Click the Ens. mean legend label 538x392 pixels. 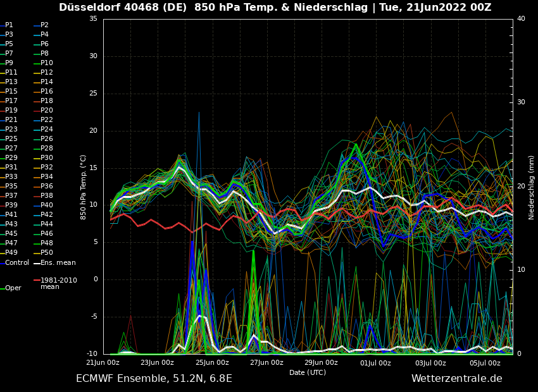click(x=58, y=263)
